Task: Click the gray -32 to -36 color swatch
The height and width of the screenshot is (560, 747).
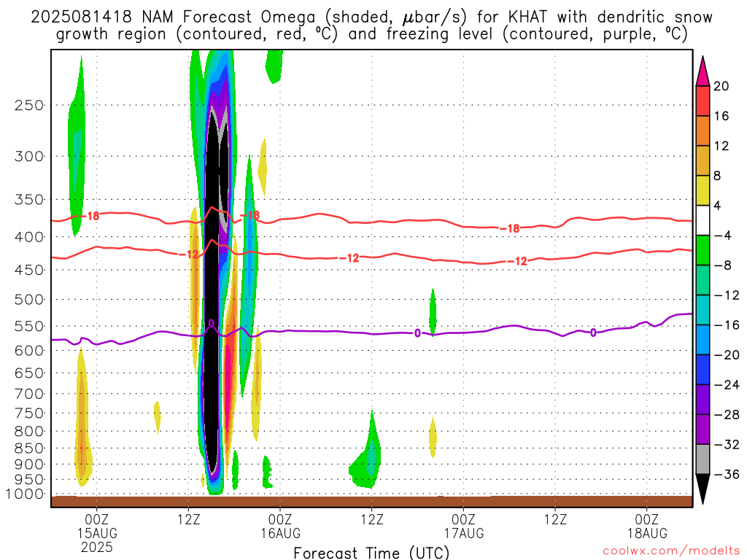Action: coord(703,459)
